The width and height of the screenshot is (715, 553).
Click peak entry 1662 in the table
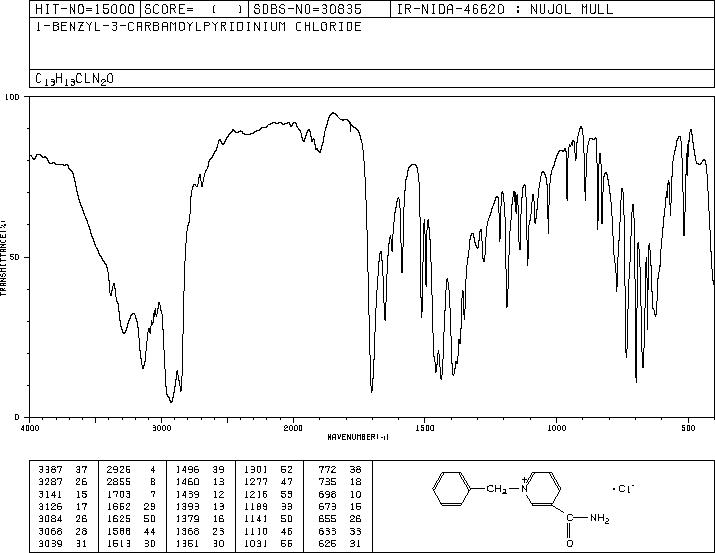coord(119,506)
